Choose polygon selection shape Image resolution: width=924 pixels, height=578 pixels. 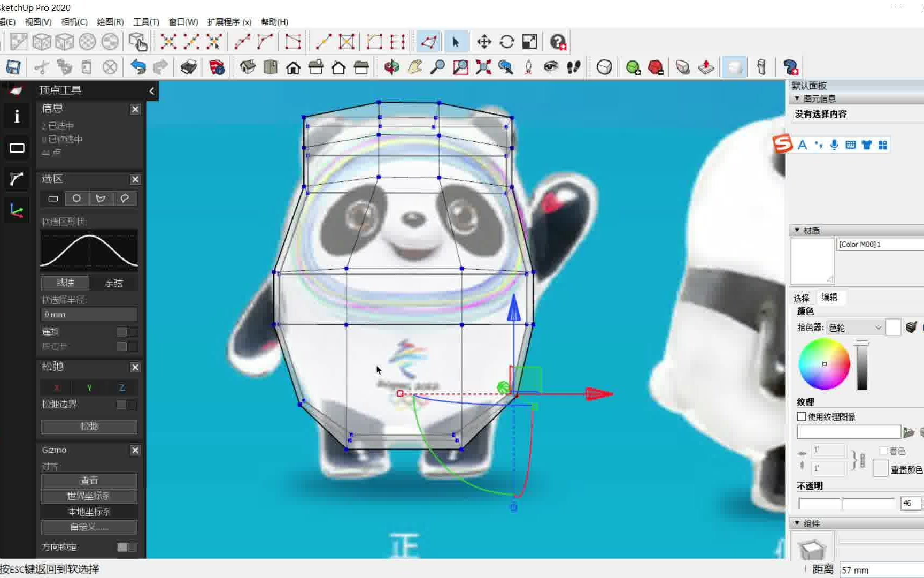101,199
